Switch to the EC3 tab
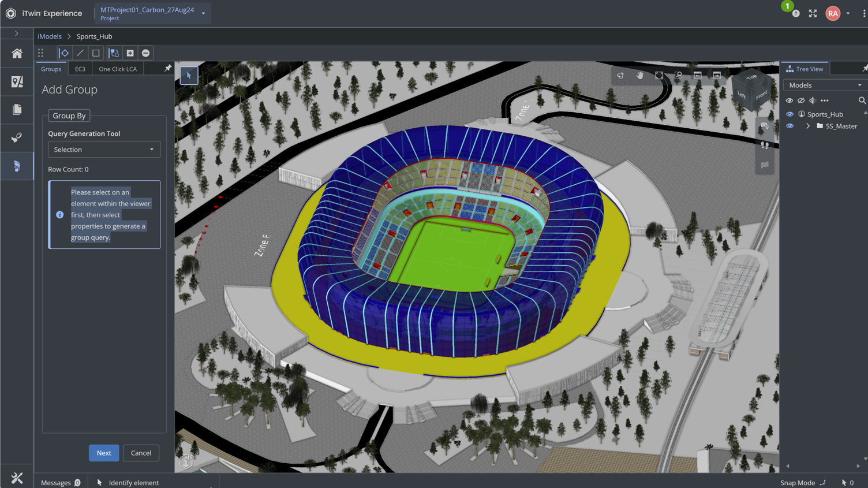 pyautogui.click(x=80, y=69)
